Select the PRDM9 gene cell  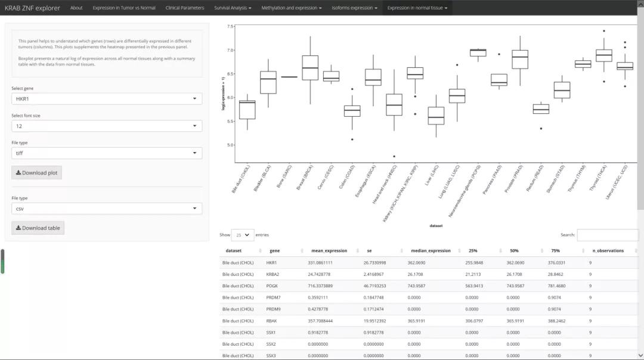coord(273,309)
